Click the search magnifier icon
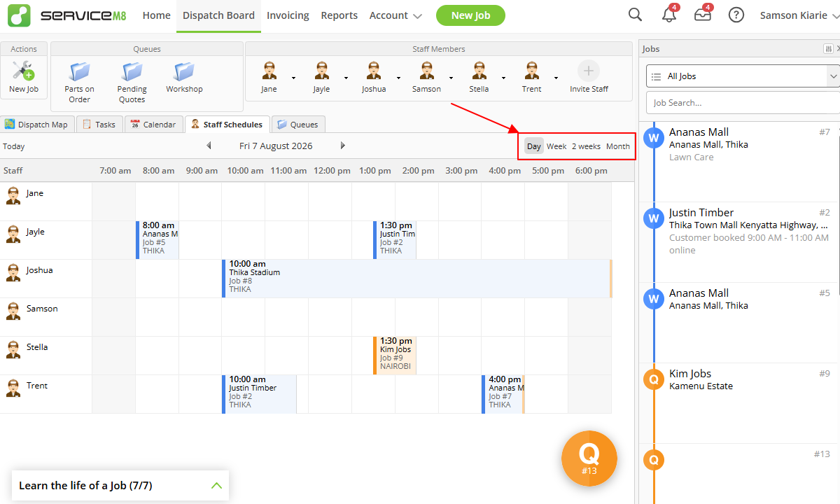Viewport: 840px width, 504px height. 635,15
